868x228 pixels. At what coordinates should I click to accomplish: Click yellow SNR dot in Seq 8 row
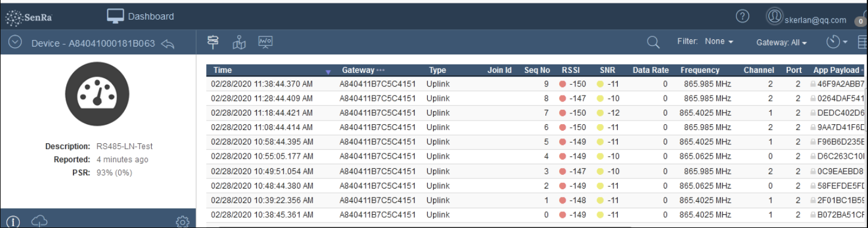(600, 98)
